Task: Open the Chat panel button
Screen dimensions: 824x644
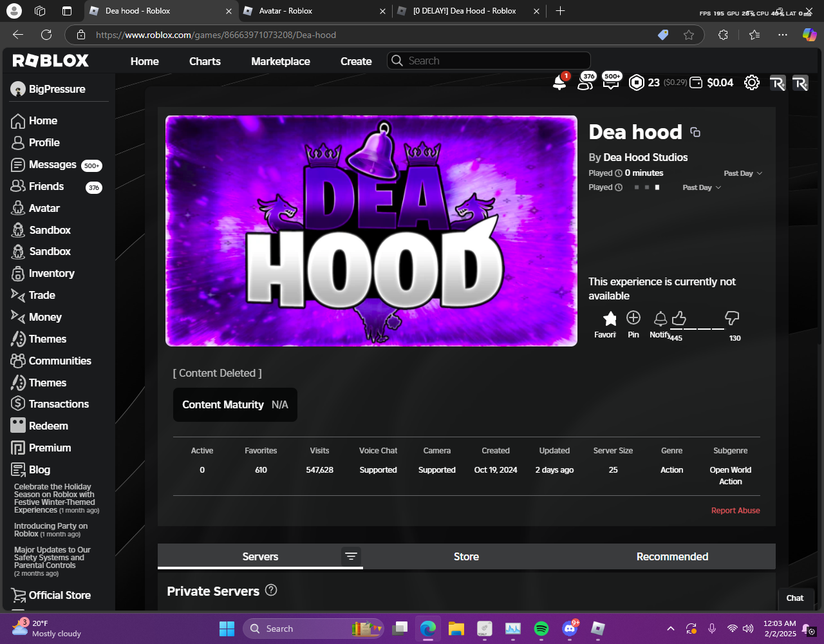Action: (x=795, y=598)
